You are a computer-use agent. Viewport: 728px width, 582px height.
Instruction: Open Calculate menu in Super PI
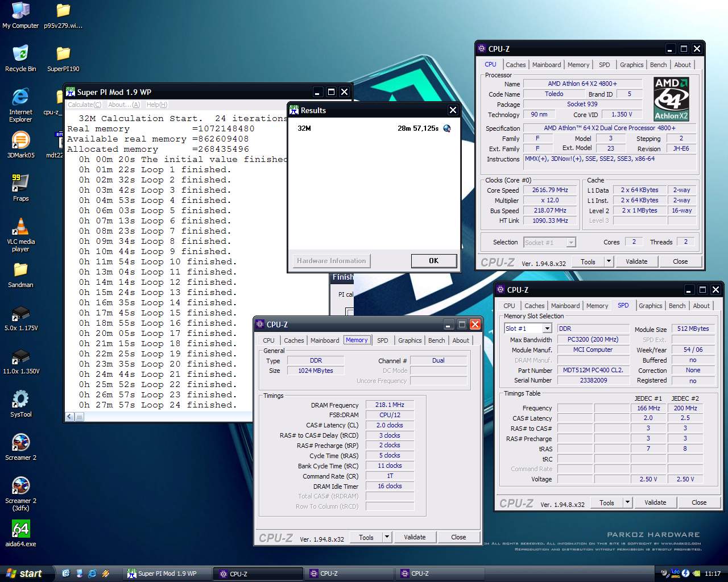(84, 105)
